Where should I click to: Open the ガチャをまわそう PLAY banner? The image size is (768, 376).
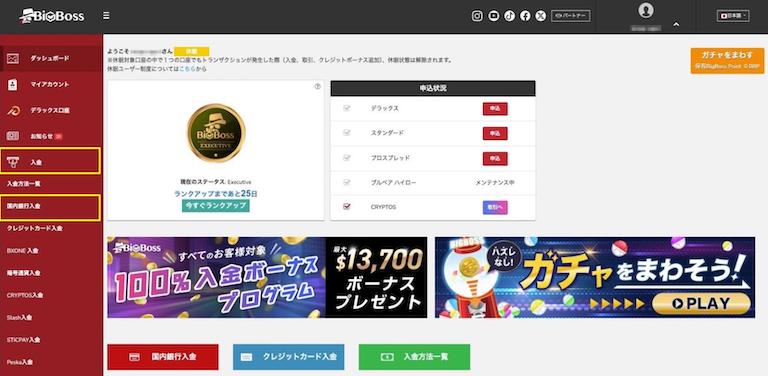tap(595, 278)
